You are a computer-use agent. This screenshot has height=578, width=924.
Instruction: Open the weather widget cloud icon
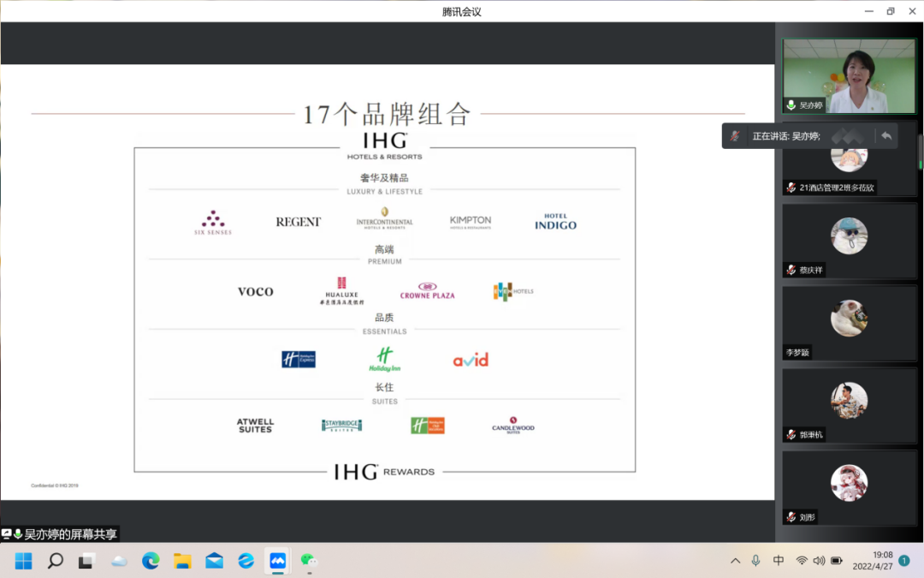[x=119, y=561]
